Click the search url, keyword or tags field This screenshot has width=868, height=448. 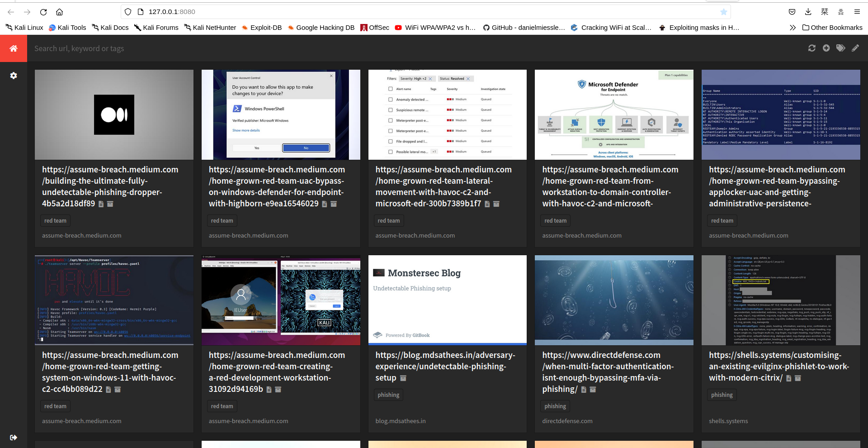tap(271, 48)
